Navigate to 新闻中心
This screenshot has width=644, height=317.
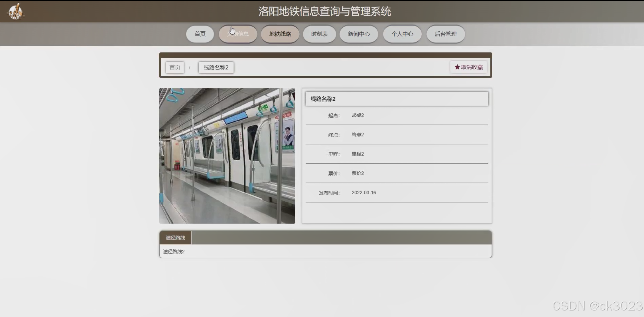(x=359, y=34)
